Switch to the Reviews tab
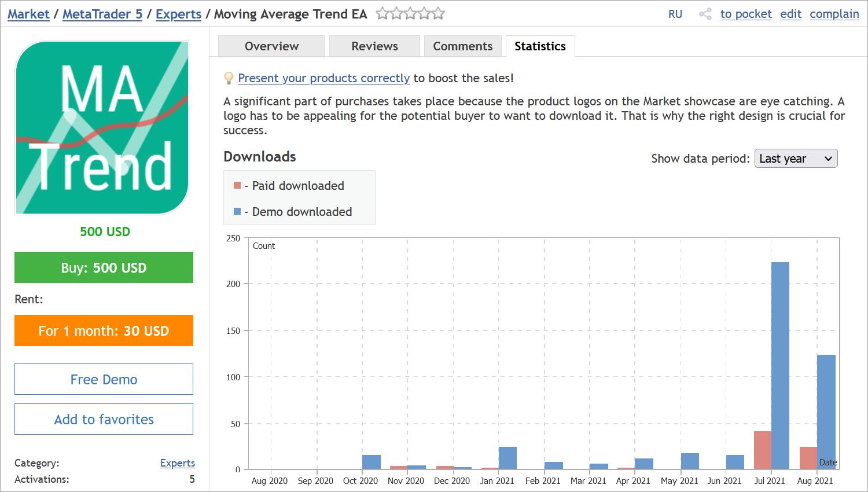This screenshot has height=492, width=868. [x=374, y=46]
